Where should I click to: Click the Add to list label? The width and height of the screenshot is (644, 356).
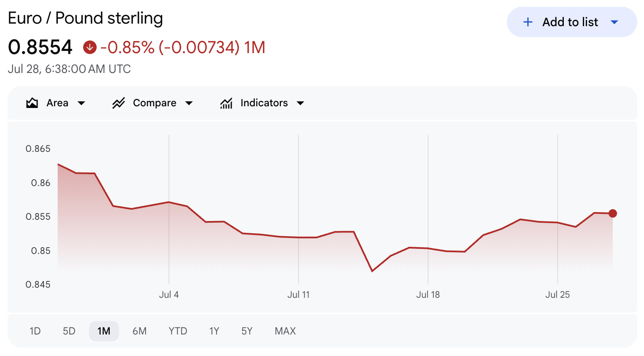[x=570, y=22]
